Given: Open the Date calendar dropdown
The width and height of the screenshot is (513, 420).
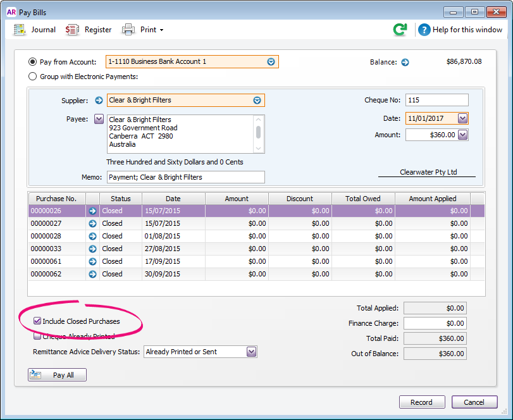Looking at the screenshot, I should coord(462,118).
